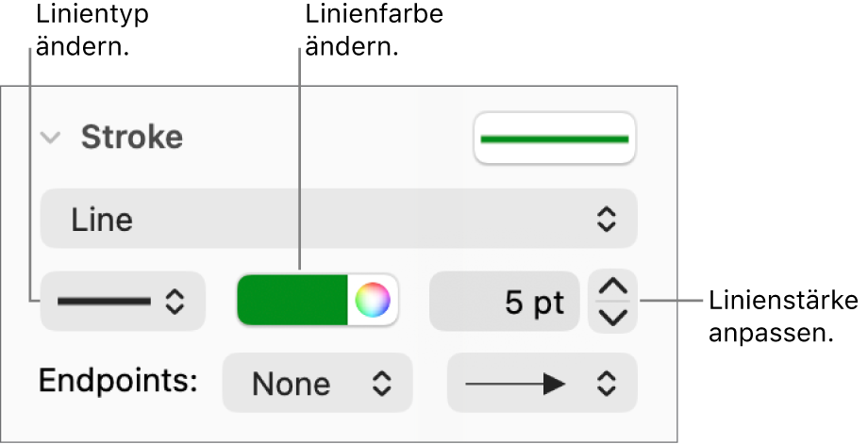Click chevrons beside the solid line sample
The width and height of the screenshot is (868, 444).
[x=175, y=302]
